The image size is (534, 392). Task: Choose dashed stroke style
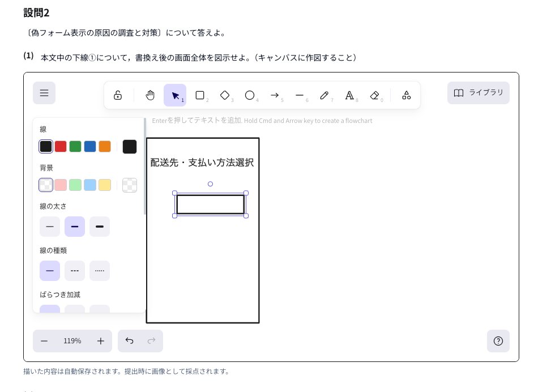75,271
